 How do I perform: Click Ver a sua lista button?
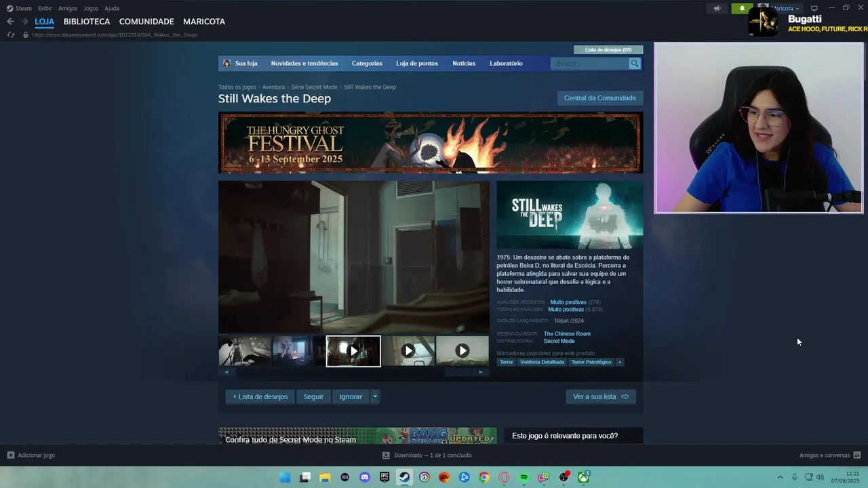[601, 396]
